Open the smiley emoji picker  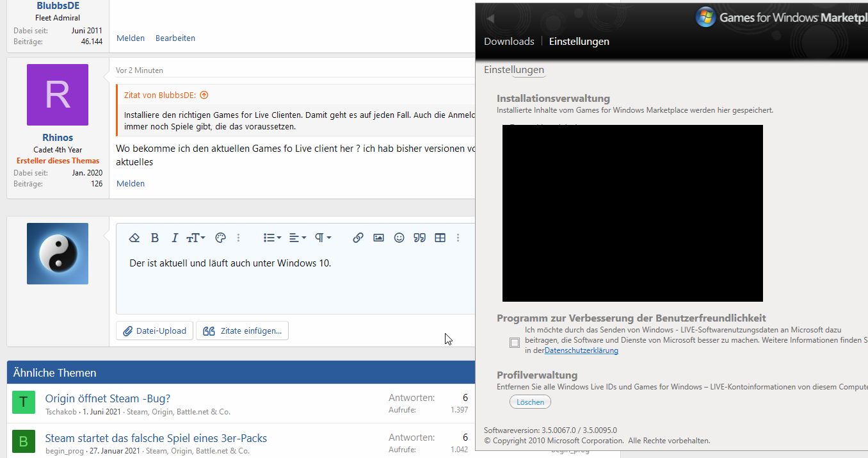pos(399,238)
